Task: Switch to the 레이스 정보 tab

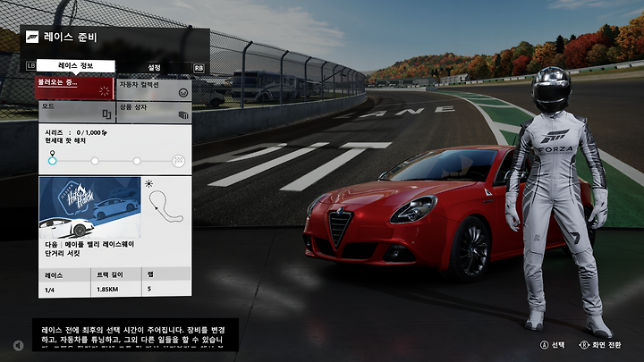Action: coord(75,65)
